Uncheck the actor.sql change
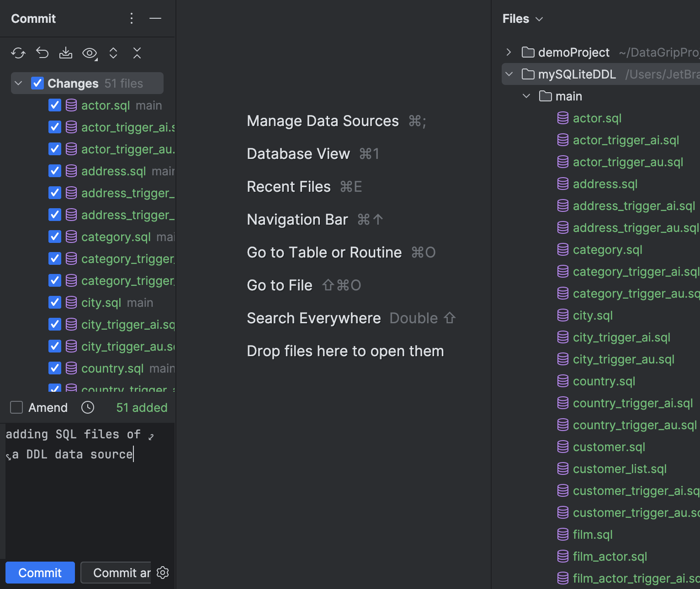The width and height of the screenshot is (700, 589). (54, 105)
